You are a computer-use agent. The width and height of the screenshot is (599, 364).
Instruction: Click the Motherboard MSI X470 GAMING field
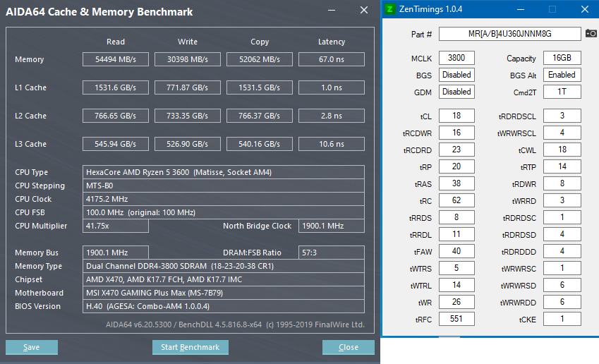point(224,293)
